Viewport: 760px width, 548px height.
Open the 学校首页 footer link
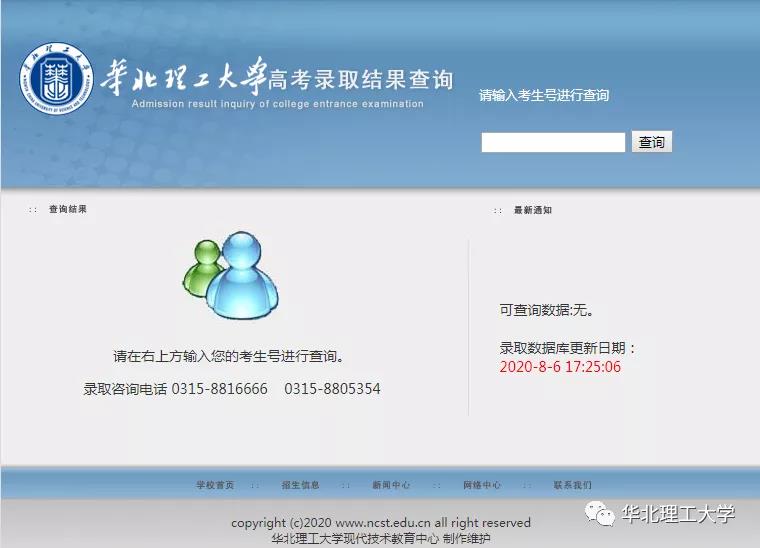coord(214,485)
